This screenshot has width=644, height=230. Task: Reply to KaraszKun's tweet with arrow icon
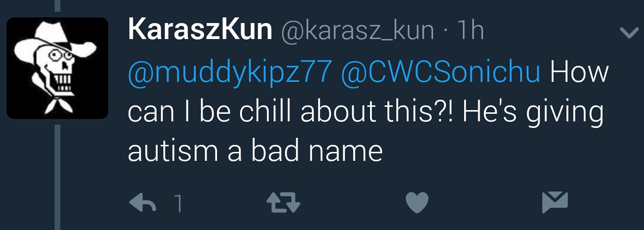[143, 203]
